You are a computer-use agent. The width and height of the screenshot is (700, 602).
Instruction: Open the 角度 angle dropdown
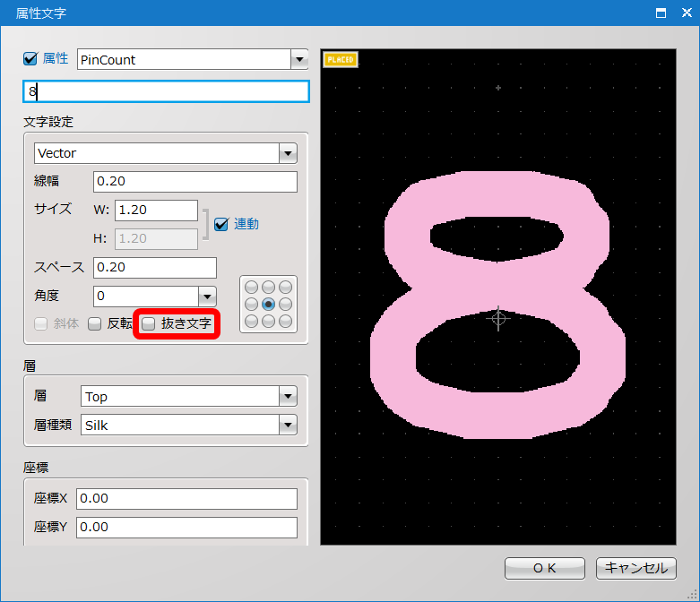click(x=206, y=296)
